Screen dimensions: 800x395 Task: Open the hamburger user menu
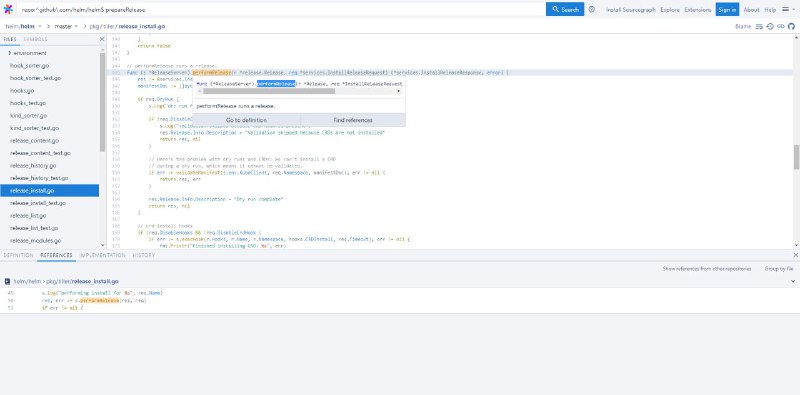[788, 9]
